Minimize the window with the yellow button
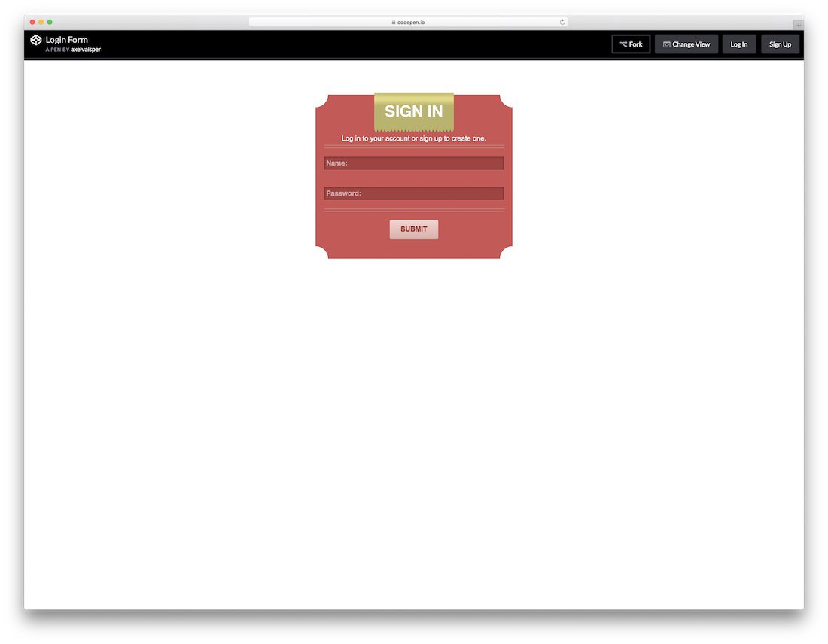 click(41, 22)
